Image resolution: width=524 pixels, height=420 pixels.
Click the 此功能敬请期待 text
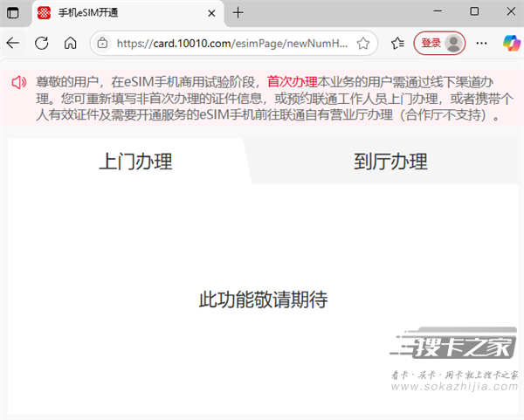[x=264, y=299]
